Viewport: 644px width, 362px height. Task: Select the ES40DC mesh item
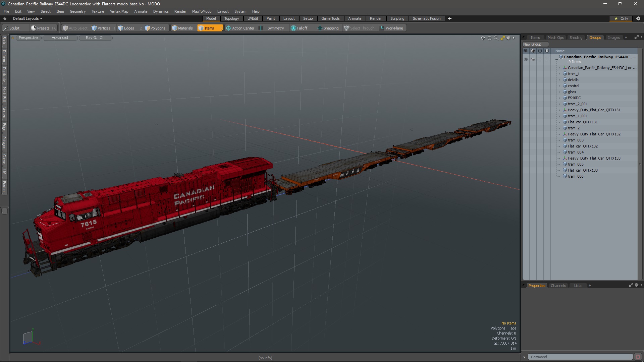click(x=574, y=98)
